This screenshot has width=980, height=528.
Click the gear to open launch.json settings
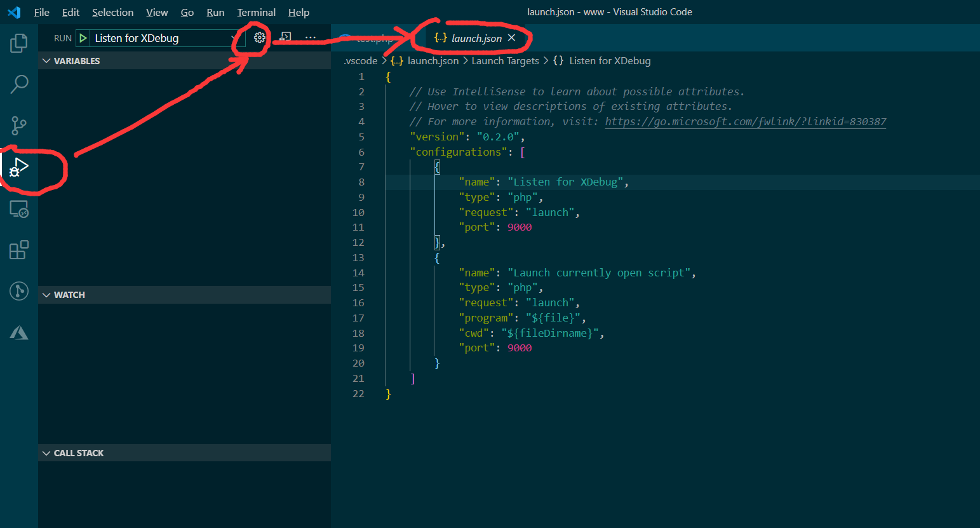(x=259, y=37)
